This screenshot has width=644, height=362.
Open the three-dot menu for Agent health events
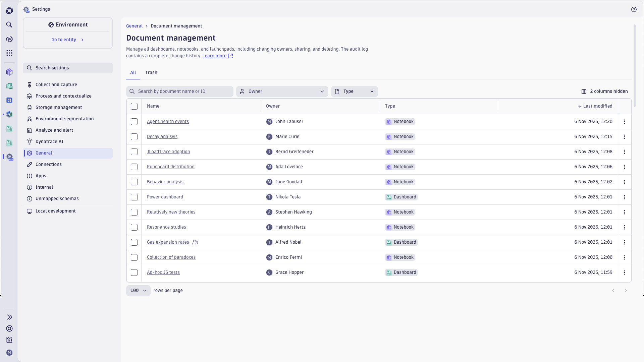tap(625, 122)
